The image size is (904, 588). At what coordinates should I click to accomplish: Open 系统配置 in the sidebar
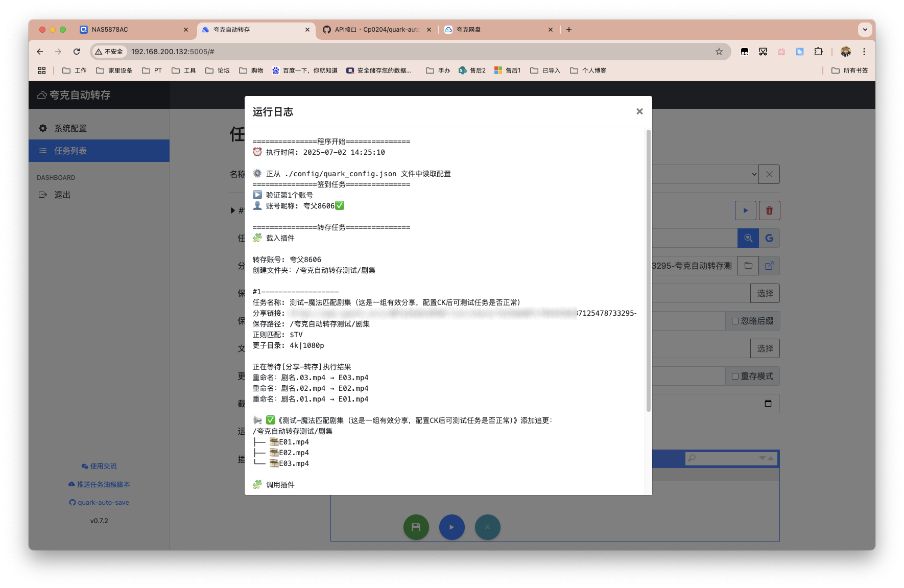pyautogui.click(x=70, y=128)
